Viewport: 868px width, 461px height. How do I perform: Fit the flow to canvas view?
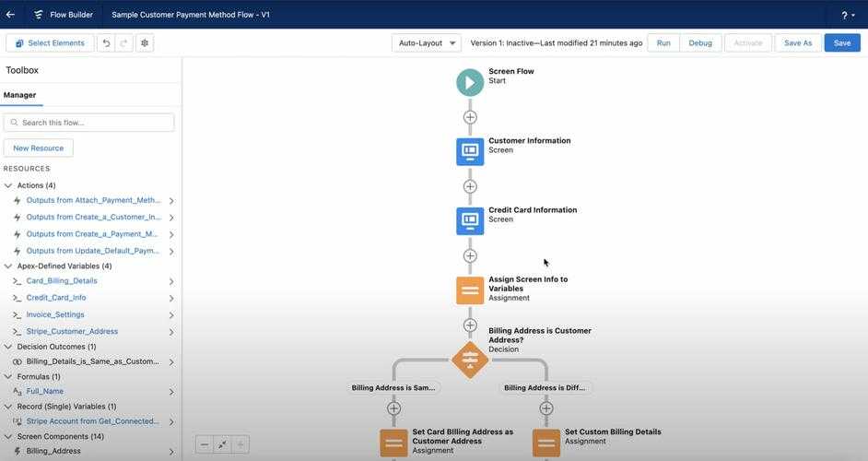pyautogui.click(x=222, y=444)
